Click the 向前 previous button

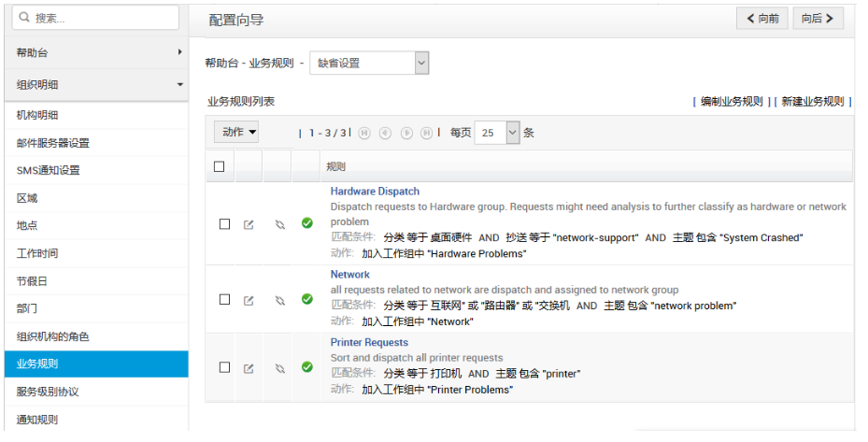(761, 19)
